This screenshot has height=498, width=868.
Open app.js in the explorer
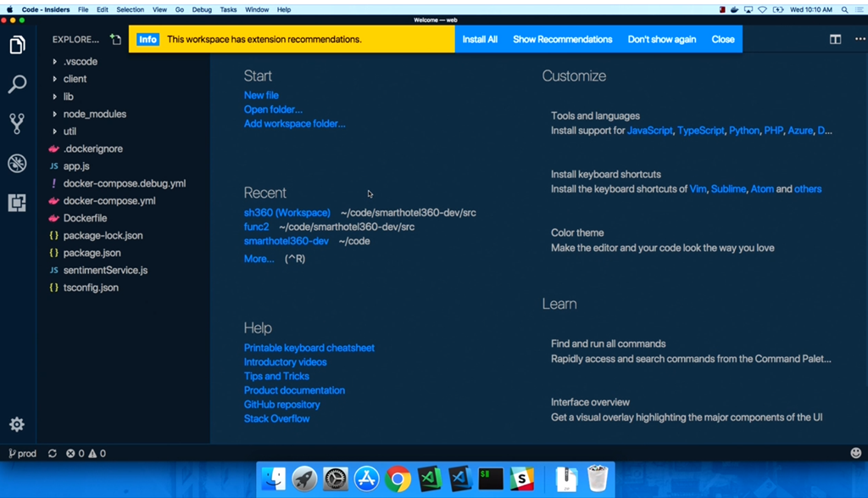76,166
